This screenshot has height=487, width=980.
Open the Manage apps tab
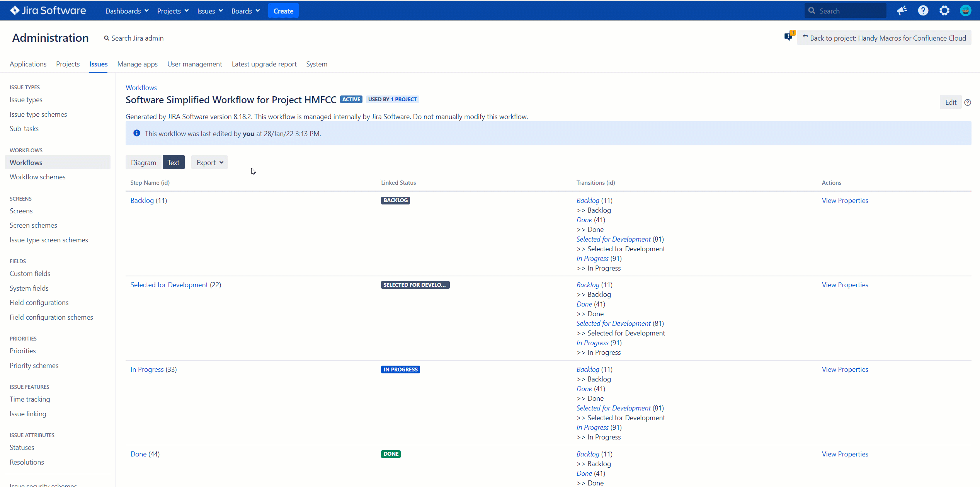click(x=137, y=64)
